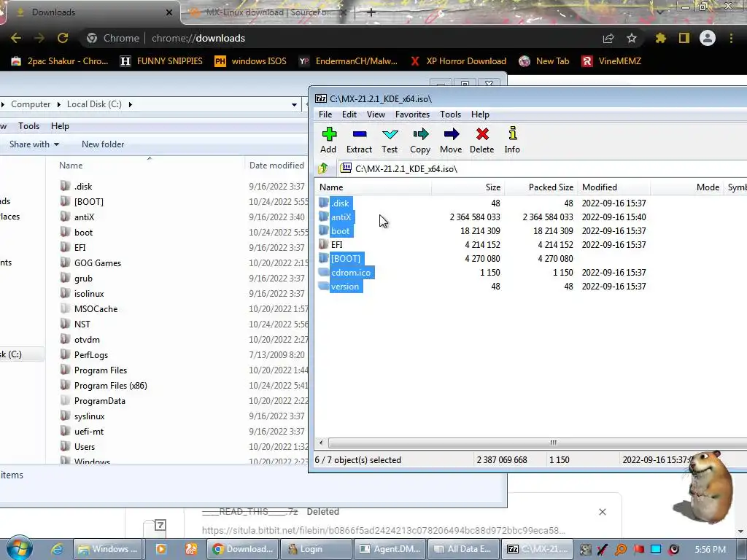
Task: Select the .disk folder in 7-Zip
Action: 340,203
